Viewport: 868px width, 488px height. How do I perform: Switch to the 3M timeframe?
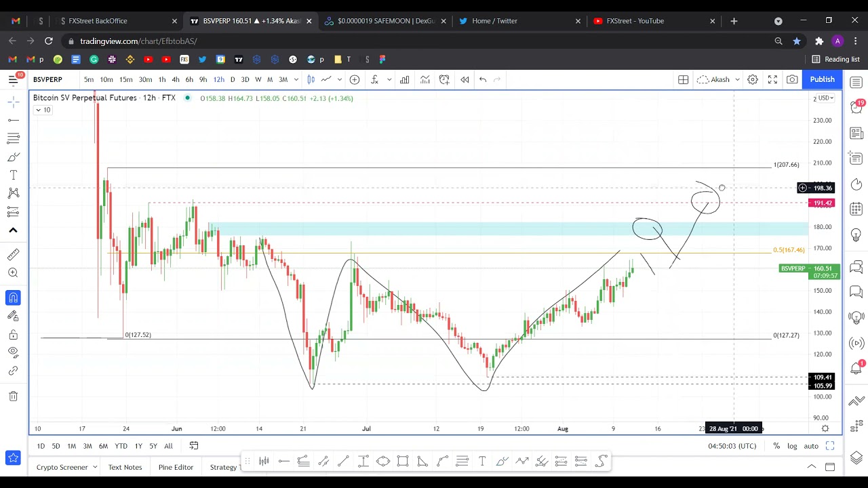click(x=283, y=79)
